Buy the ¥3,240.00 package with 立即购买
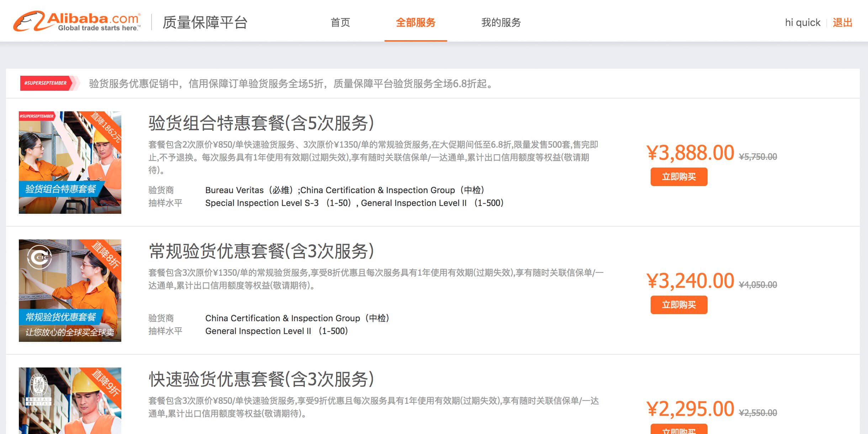This screenshot has width=868, height=434. [x=679, y=305]
